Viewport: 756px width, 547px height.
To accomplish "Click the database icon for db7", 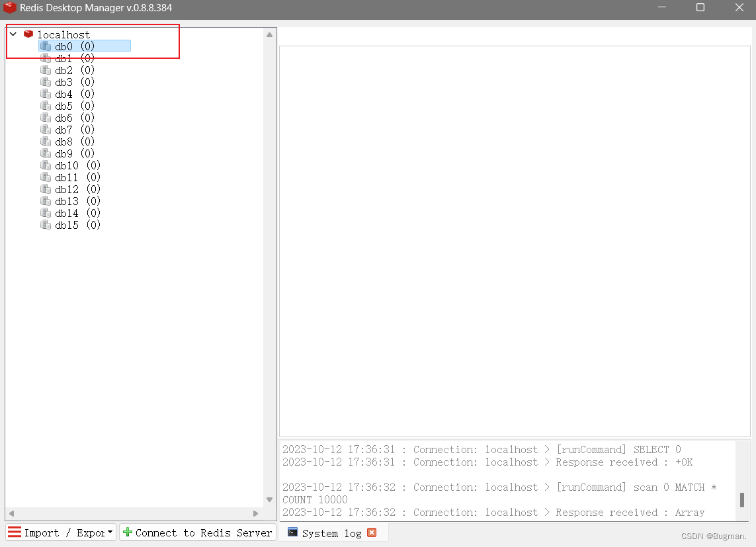I will [x=46, y=130].
